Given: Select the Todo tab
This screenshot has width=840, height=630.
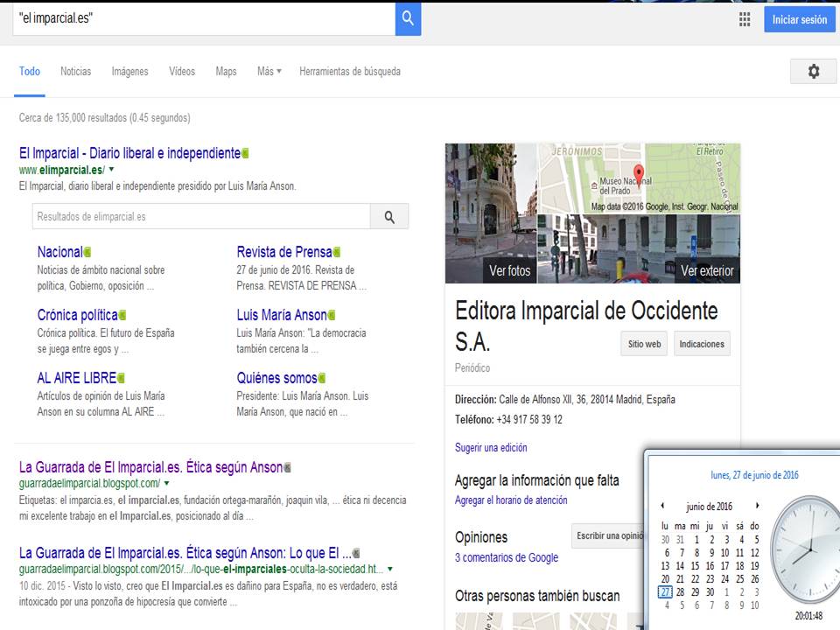Looking at the screenshot, I should (30, 71).
